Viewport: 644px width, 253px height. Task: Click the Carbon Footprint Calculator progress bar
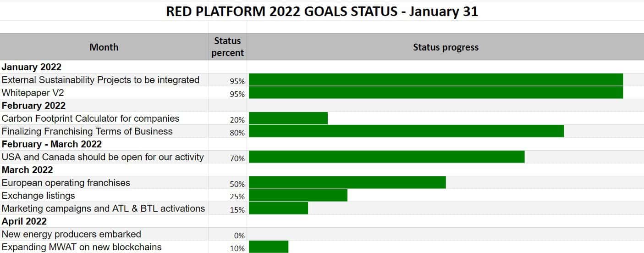point(288,118)
